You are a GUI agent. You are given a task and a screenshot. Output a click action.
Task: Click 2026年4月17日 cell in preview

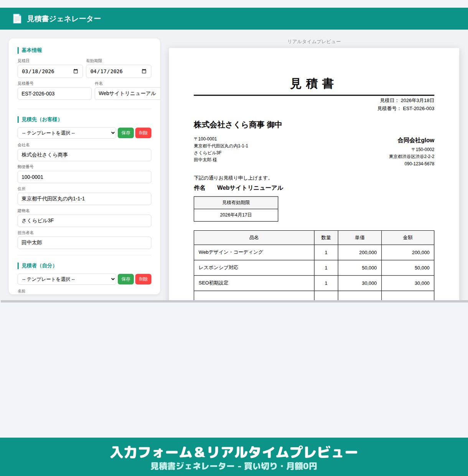click(x=236, y=215)
